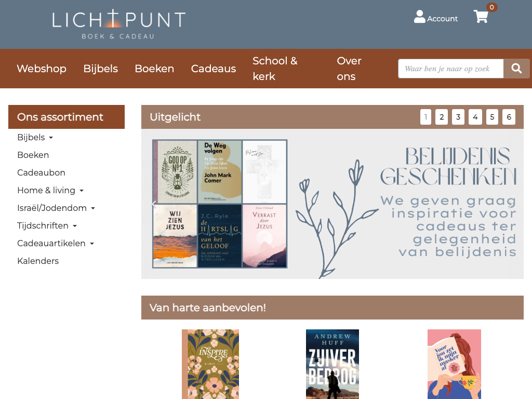This screenshot has height=399, width=532.
Task: Switch to featured slide 6
Action: pos(509,117)
